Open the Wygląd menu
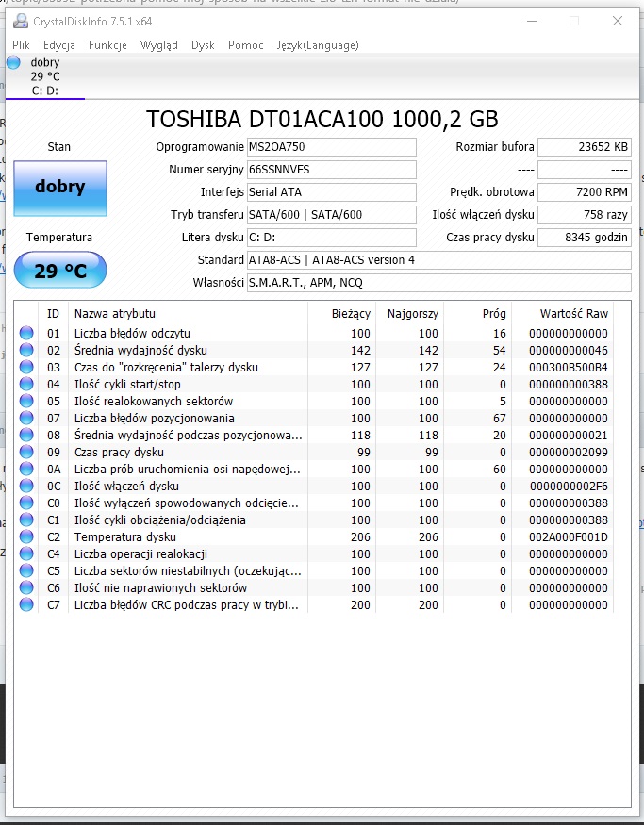 [159, 45]
